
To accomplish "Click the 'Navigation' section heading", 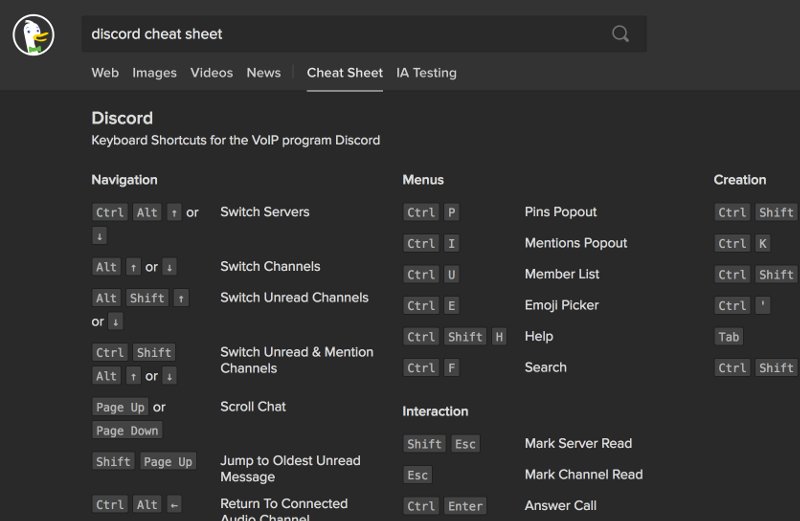I will click(124, 180).
